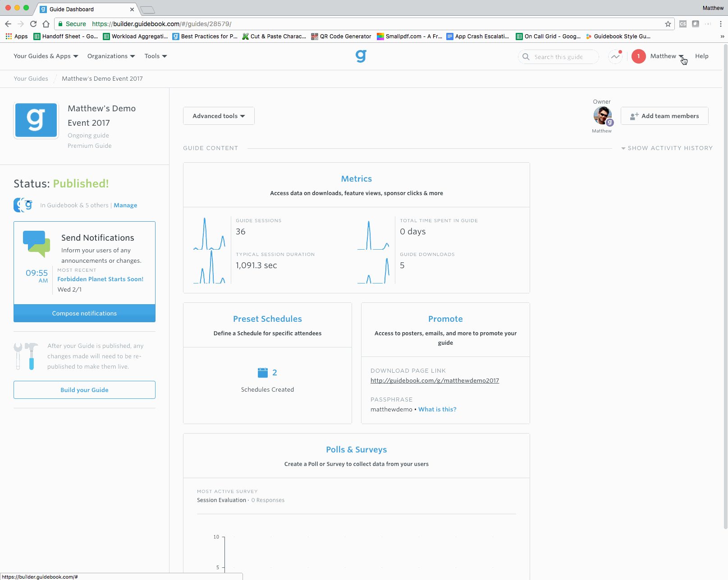The image size is (728, 580).
Task: Click the red notification badge showing 1
Action: point(638,56)
